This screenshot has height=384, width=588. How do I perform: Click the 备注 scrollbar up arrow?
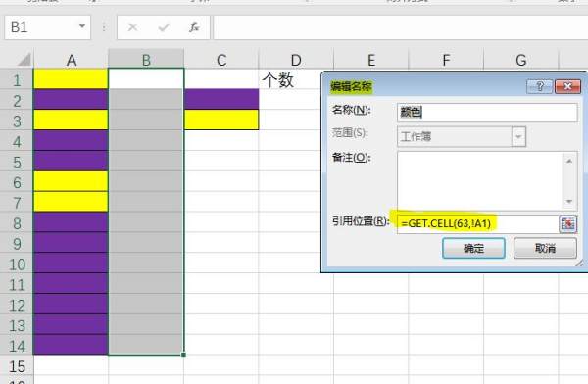569,161
